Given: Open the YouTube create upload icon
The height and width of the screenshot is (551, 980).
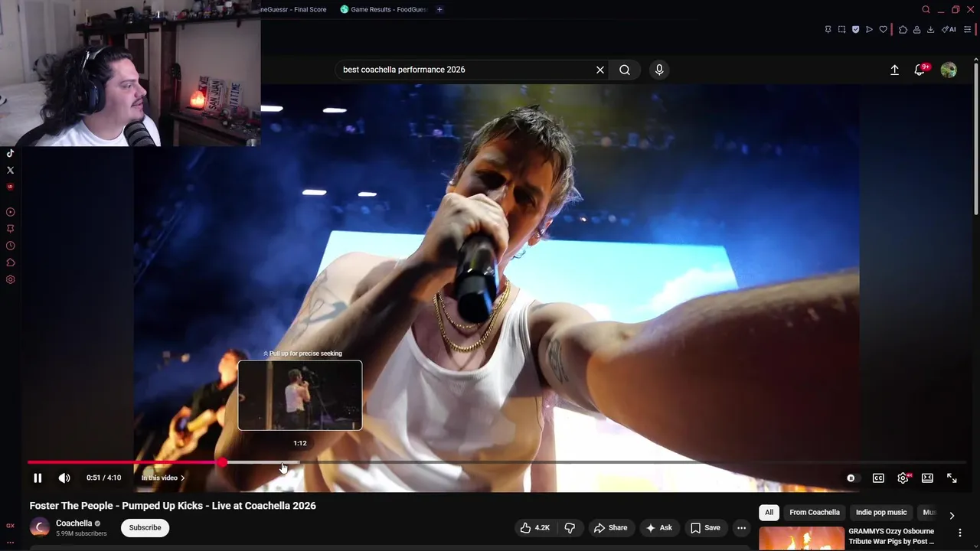Looking at the screenshot, I should 894,70.
